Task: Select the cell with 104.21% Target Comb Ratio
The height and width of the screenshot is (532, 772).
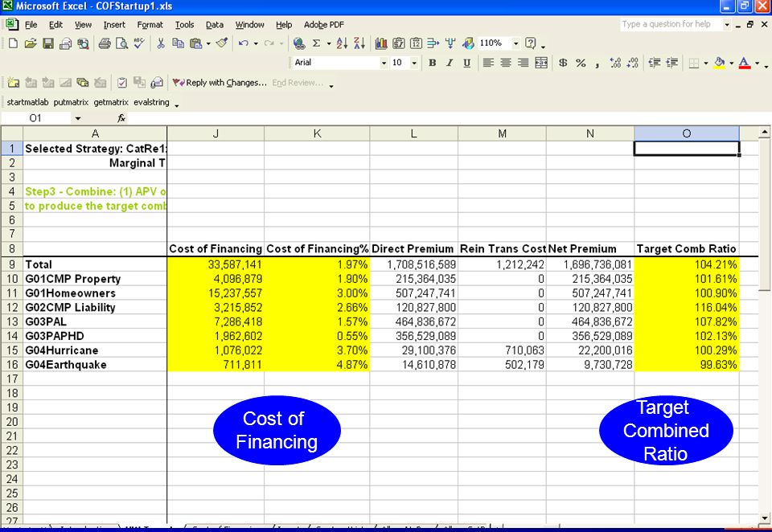Action: click(x=686, y=264)
